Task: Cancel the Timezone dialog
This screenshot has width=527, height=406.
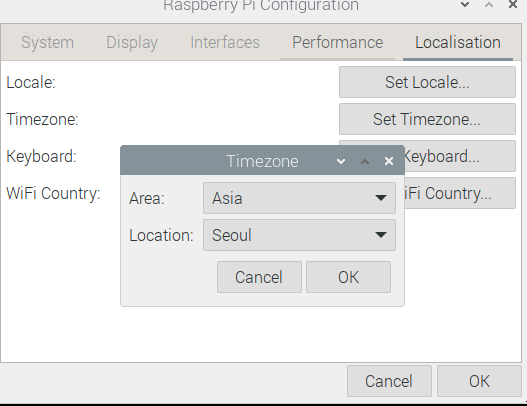Action: tap(259, 277)
